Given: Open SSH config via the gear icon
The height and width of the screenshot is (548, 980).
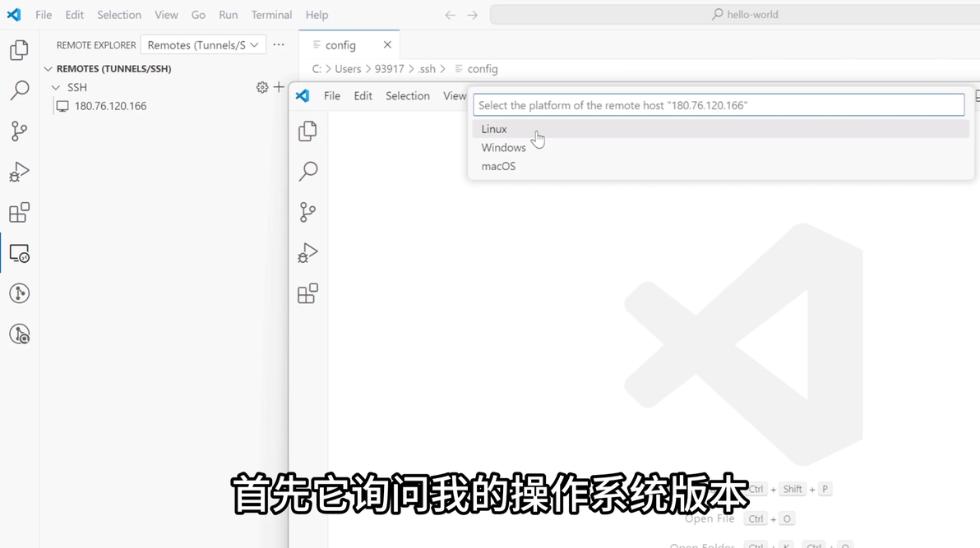Looking at the screenshot, I should tap(262, 87).
